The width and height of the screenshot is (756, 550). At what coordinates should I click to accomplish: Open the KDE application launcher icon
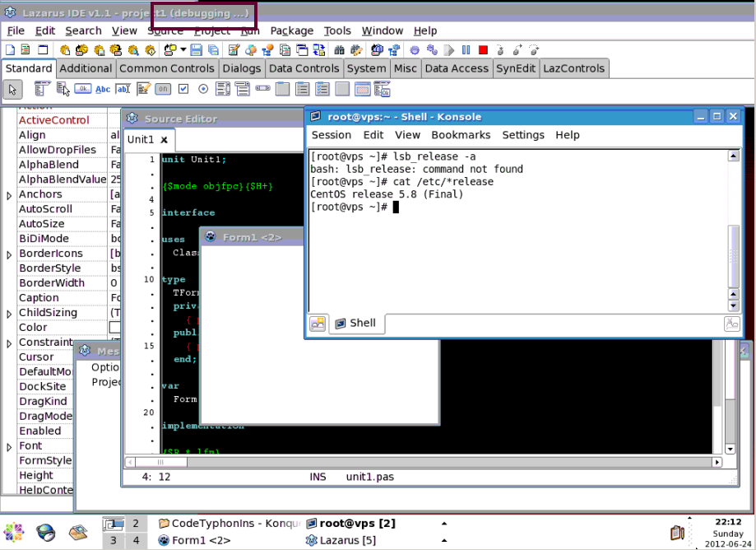tap(14, 533)
